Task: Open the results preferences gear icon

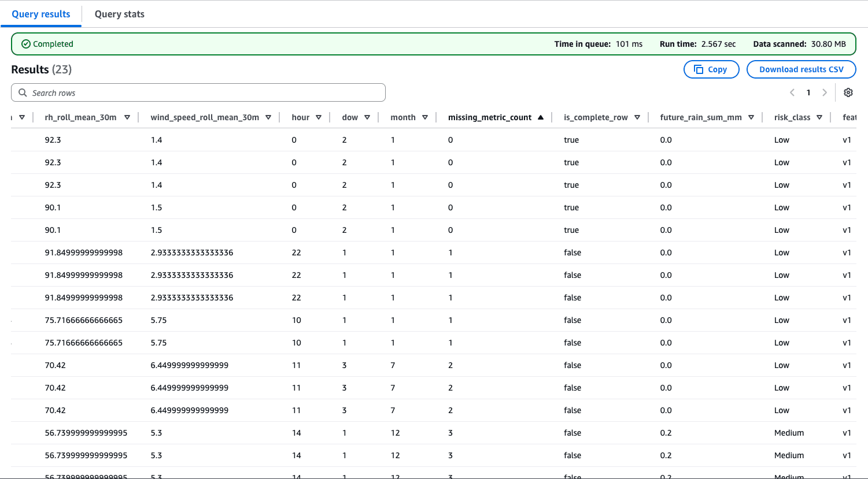Action: (x=848, y=92)
